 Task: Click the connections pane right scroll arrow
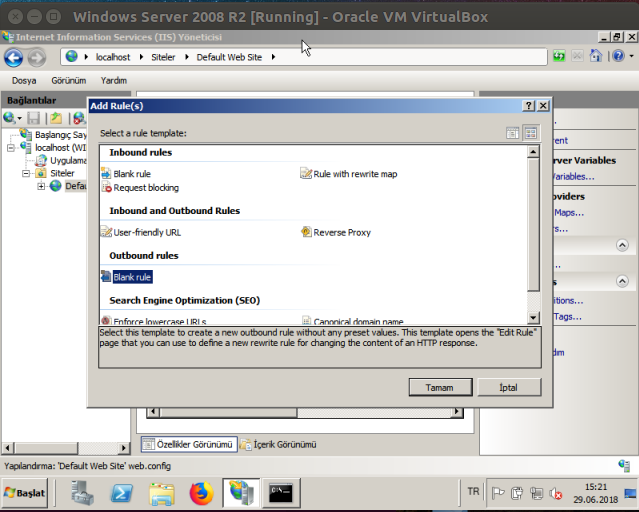pos(123,448)
